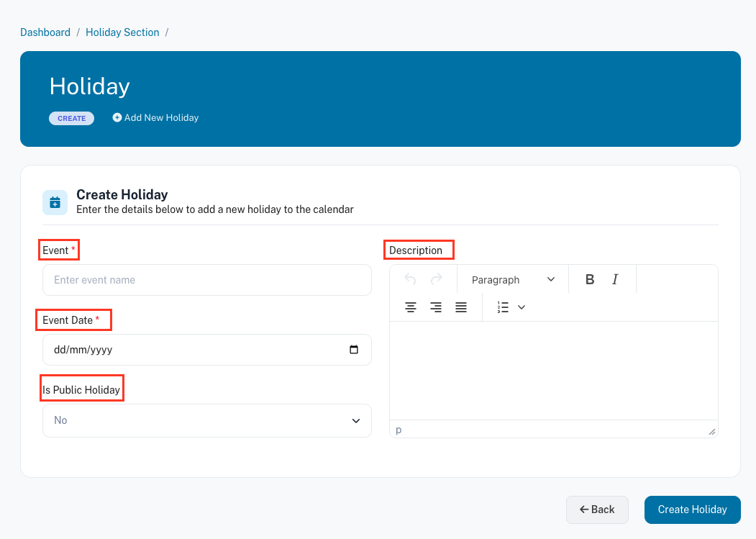Open the Paragraph style dropdown
Image resolution: width=756 pixels, height=539 pixels.
[512, 280]
